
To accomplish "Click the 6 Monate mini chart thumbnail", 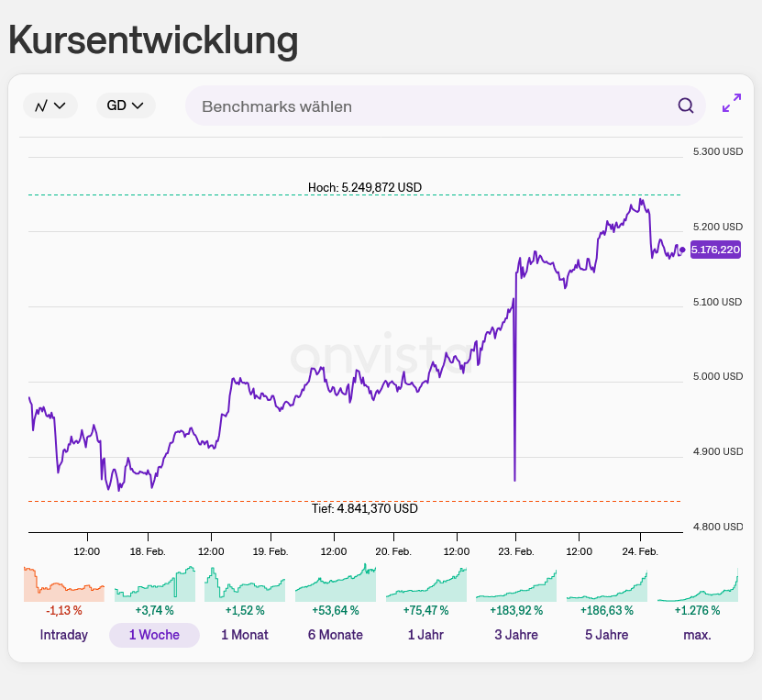I will (x=336, y=583).
